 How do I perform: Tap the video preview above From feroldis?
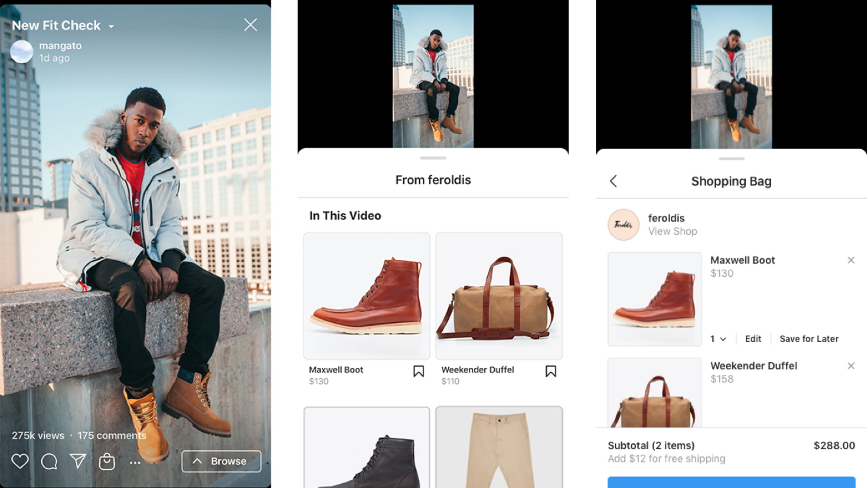click(x=433, y=76)
